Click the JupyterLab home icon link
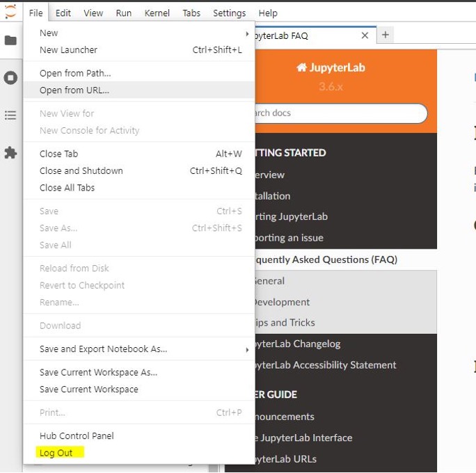Viewport: 476px width, 473px height. click(x=331, y=67)
